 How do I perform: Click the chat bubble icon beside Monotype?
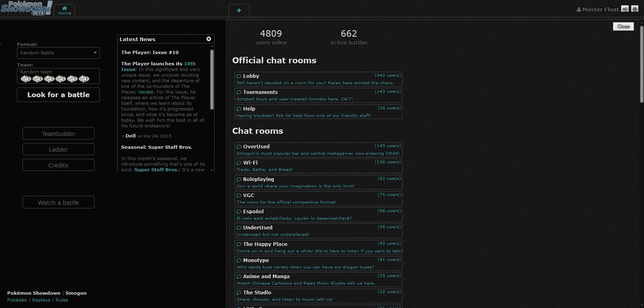click(239, 260)
